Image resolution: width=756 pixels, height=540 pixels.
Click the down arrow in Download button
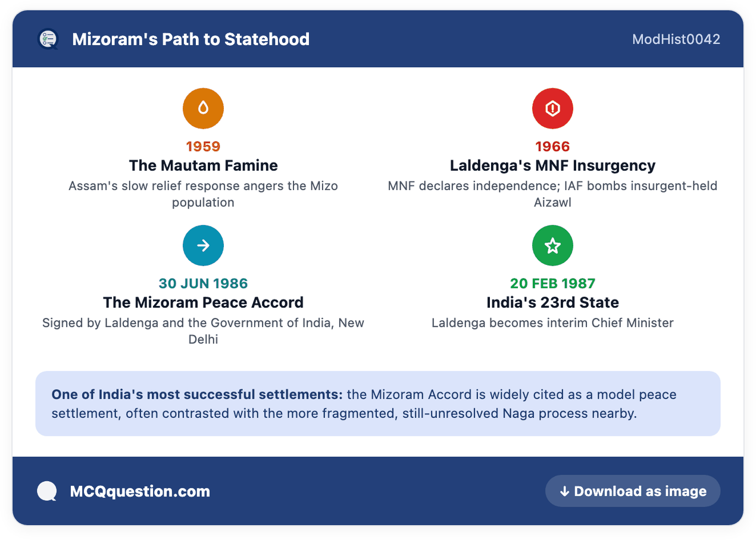(564, 491)
